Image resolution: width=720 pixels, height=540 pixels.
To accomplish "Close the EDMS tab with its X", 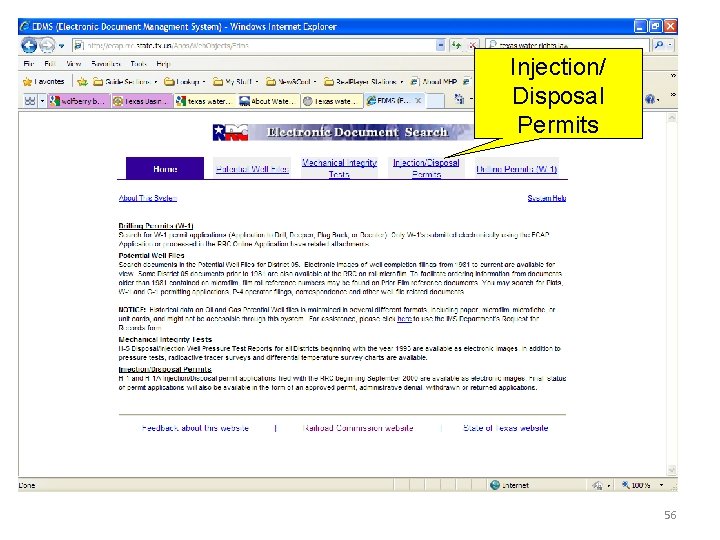I will coord(418,100).
